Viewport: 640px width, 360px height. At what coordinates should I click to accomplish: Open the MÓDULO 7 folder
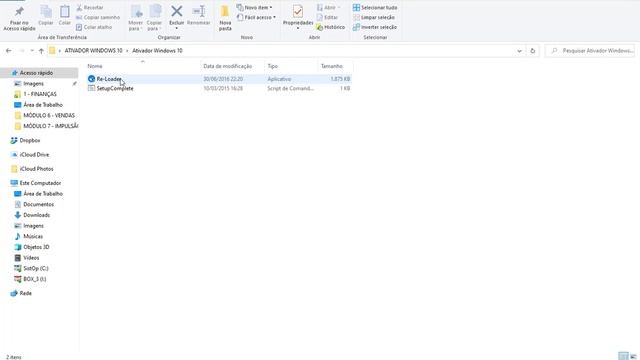pos(51,126)
